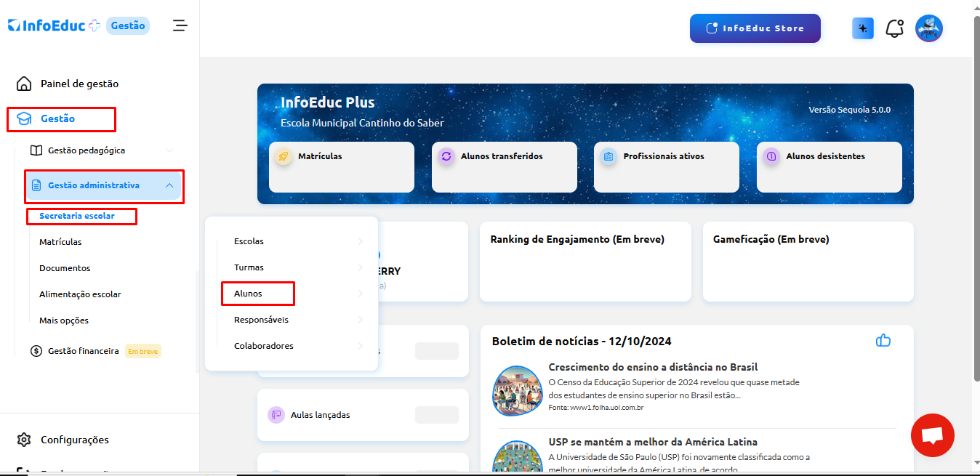
Task: Open Ranking de Engajamento card
Action: (585, 262)
